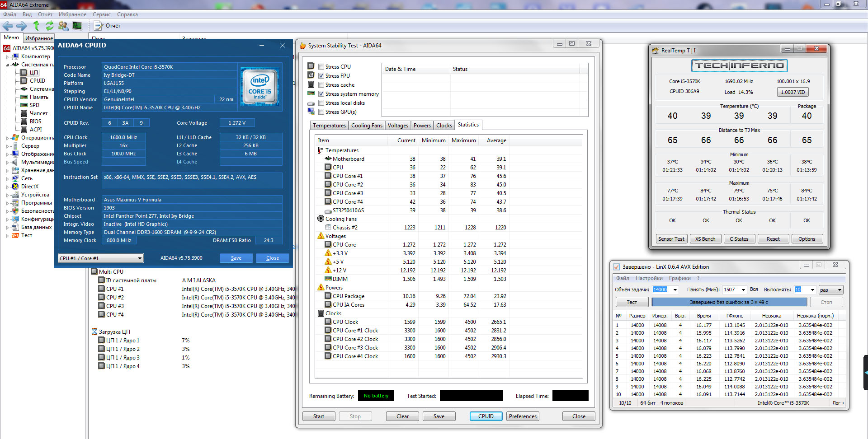Open LinX Память (МиБ) dropdown arrow
868x439 pixels.
coord(743,290)
